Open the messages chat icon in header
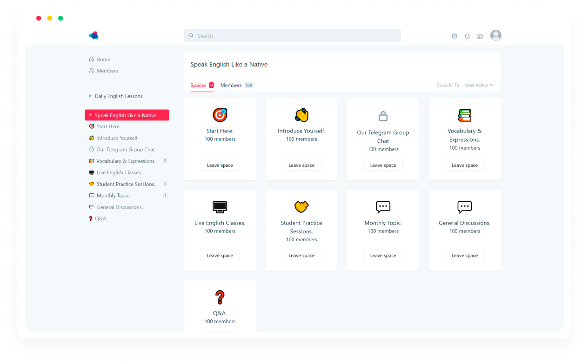Viewport: 588px width, 364px height. click(x=480, y=36)
